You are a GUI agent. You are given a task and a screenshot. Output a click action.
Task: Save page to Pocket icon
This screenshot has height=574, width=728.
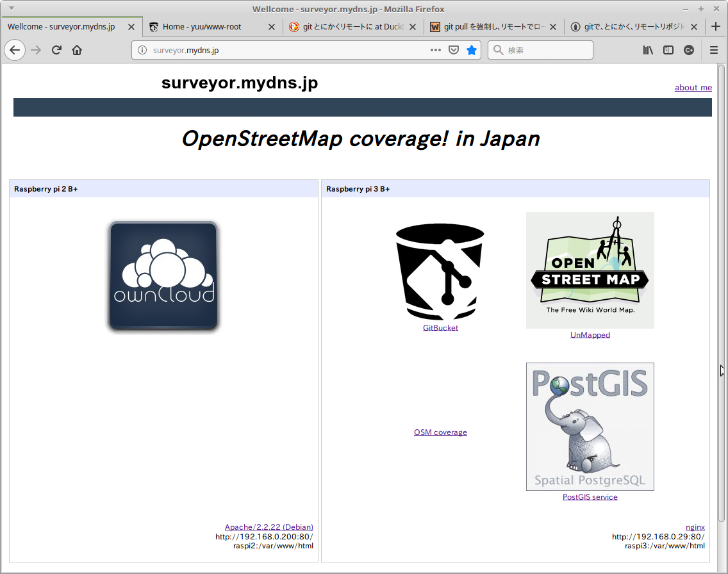pos(454,50)
